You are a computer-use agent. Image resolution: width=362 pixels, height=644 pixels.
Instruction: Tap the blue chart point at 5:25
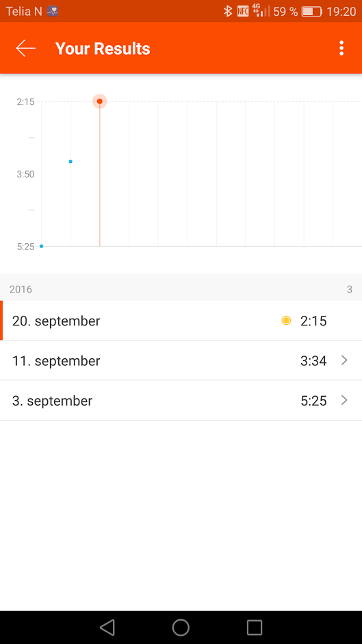tap(42, 246)
